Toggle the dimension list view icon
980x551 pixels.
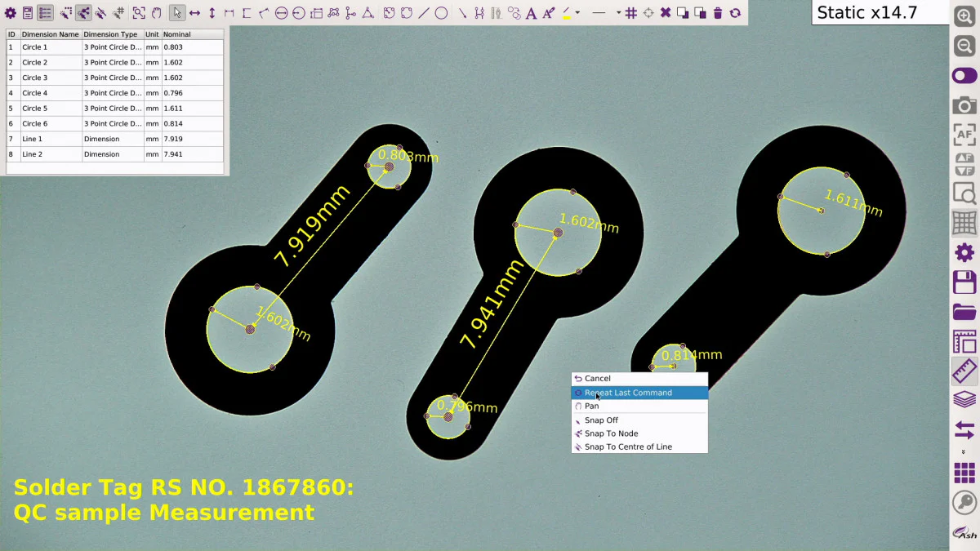coord(45,13)
